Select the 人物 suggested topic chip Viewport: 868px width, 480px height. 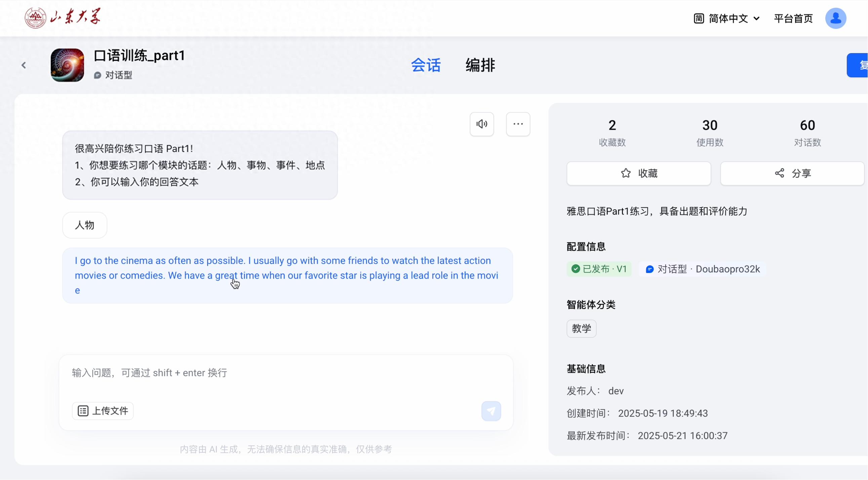tap(85, 225)
